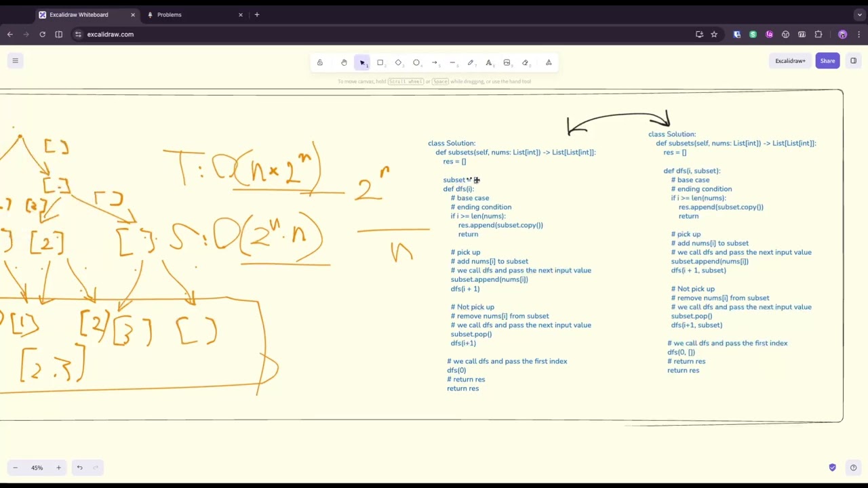Open the More tools shapes menu
868x488 pixels.
click(x=549, y=62)
